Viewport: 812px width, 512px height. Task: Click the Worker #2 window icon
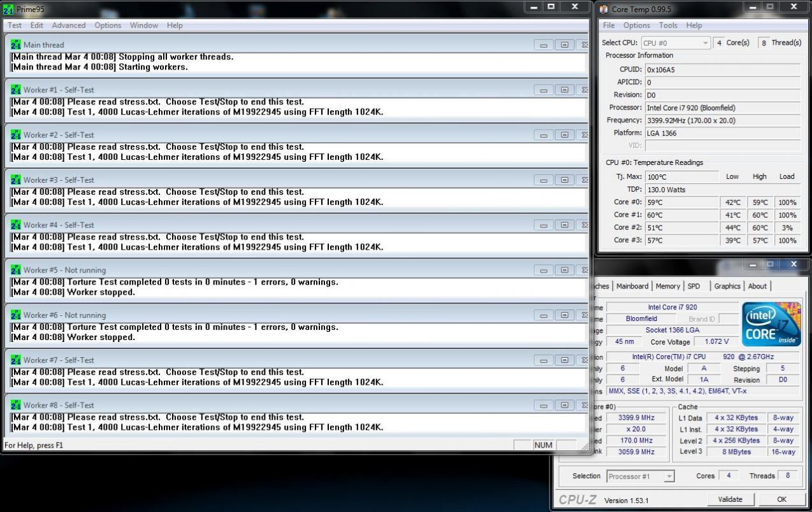tap(16, 135)
